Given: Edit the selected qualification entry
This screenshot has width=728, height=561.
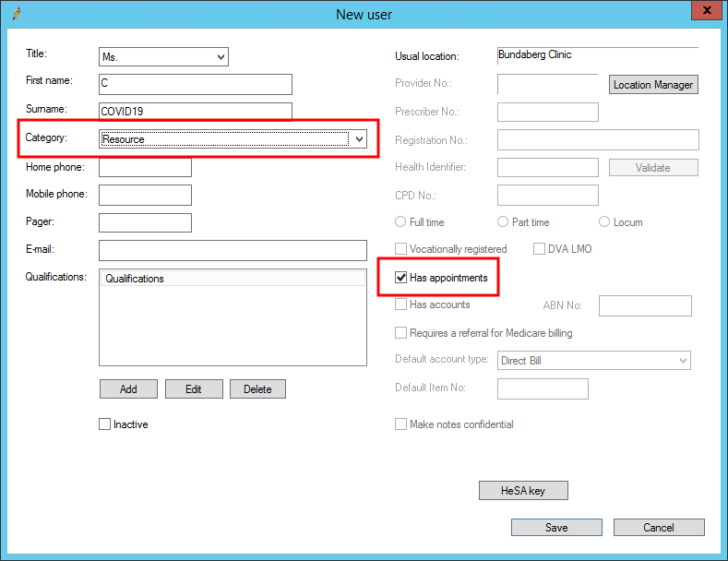Looking at the screenshot, I should click(193, 389).
